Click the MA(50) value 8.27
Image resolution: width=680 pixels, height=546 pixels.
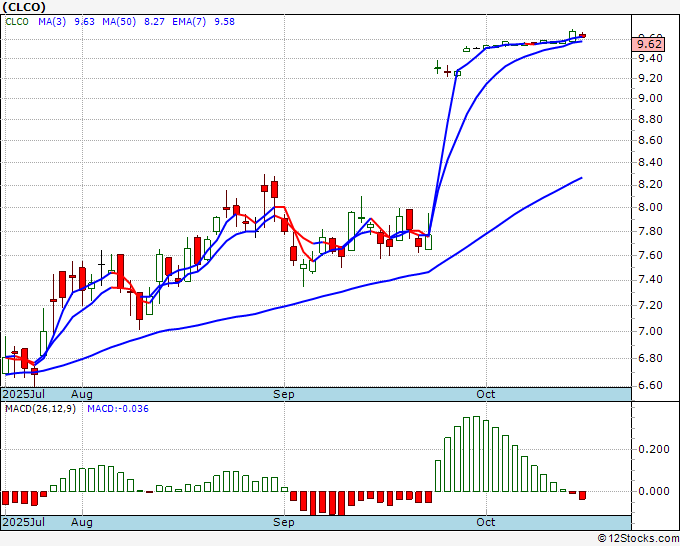[154, 22]
